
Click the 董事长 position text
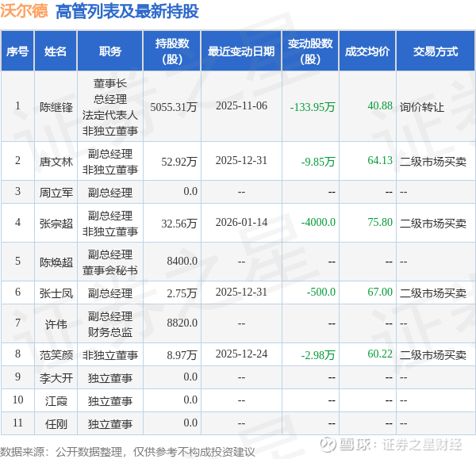tap(110, 83)
